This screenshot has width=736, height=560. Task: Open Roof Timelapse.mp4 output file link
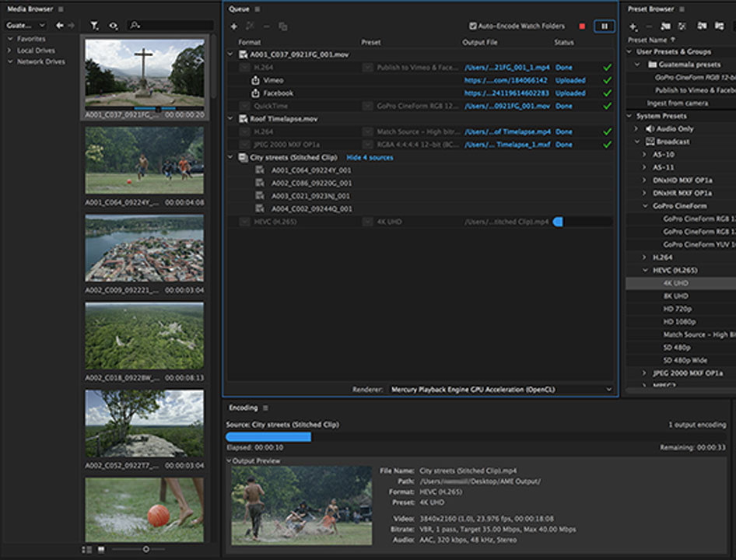point(507,132)
